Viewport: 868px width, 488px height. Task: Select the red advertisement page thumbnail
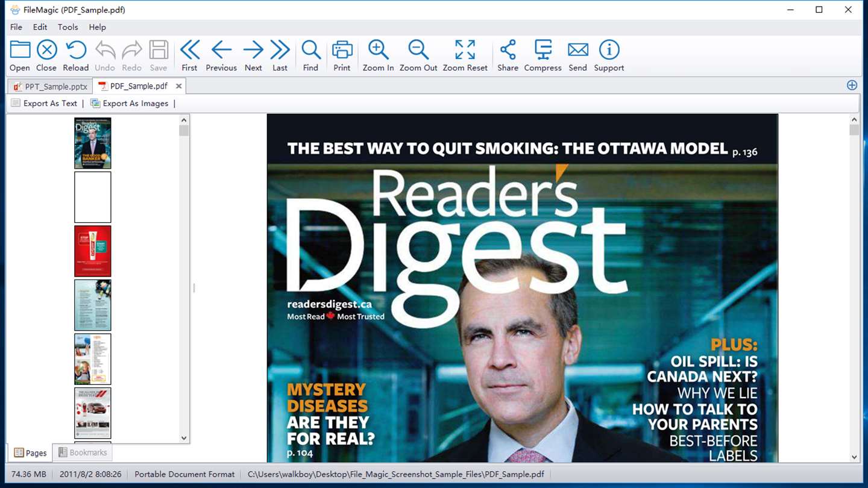pyautogui.click(x=93, y=251)
